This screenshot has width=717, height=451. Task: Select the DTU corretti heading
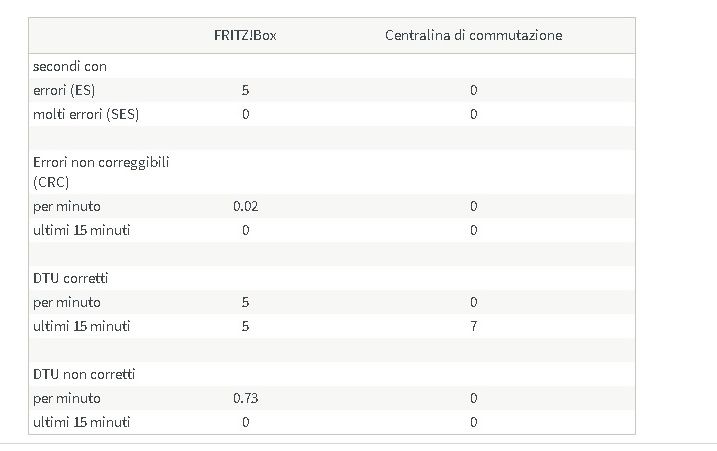(70, 278)
